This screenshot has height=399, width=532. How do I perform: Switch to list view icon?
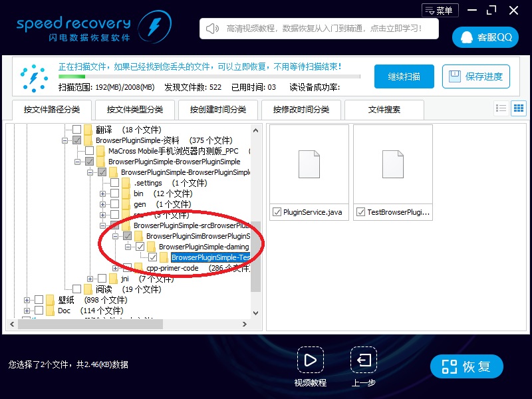click(501, 108)
